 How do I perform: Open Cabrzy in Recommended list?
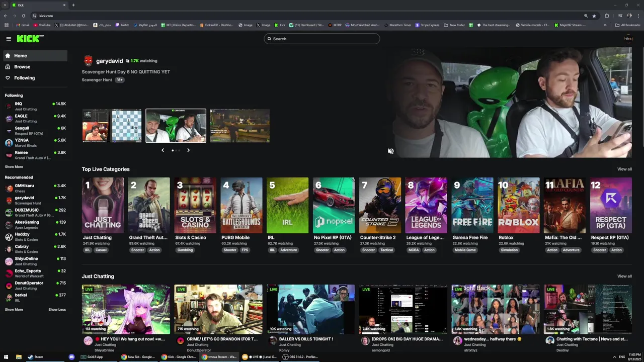[35, 249]
